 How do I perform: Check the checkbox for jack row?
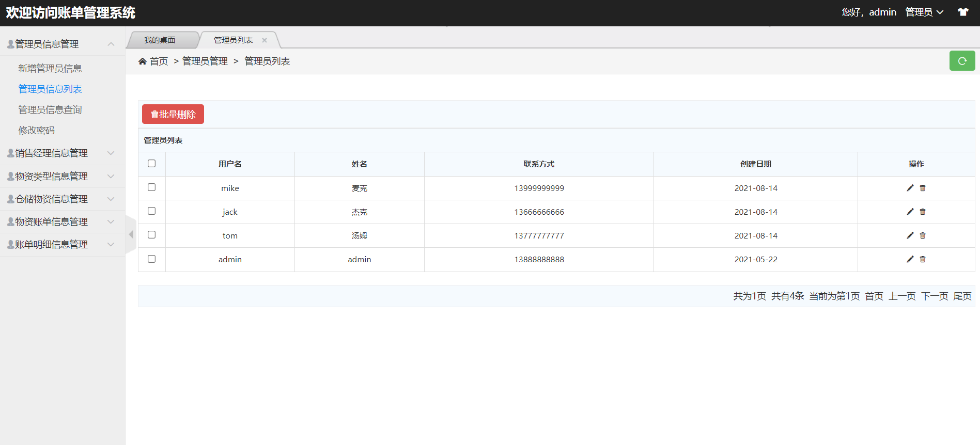(151, 211)
